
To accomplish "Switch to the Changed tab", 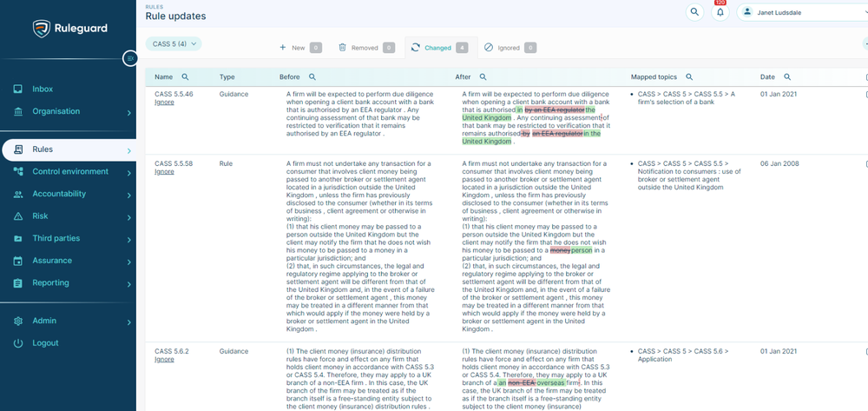I will point(441,48).
